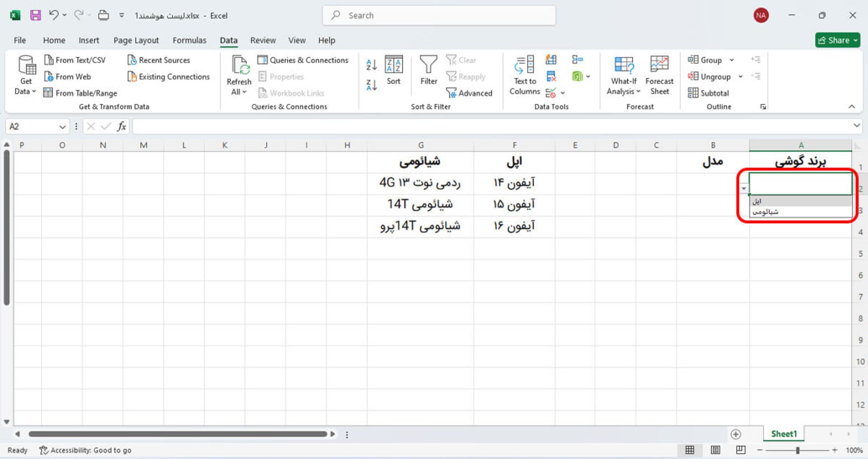
Task: Collapse the ribbon with the chevron
Action: click(x=852, y=107)
